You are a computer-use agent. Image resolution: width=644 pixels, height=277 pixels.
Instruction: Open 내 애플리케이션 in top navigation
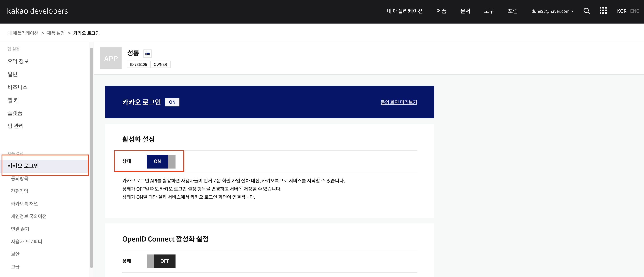point(404,11)
